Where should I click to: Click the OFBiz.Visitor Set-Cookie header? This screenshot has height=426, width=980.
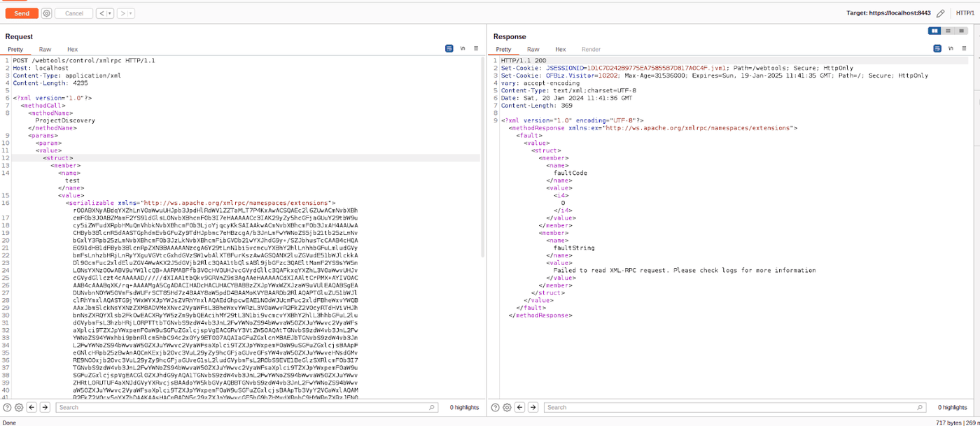point(715,76)
